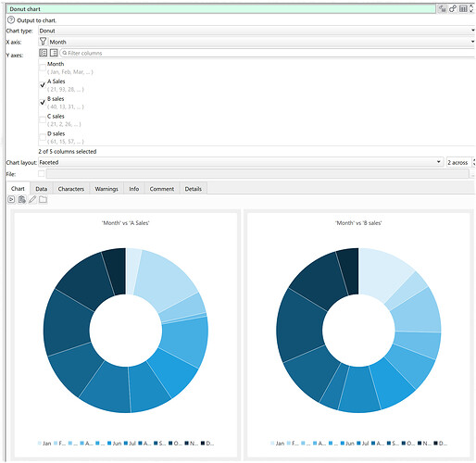This screenshot has height=463, width=476.
Task: Click the select-all columns icon in Y axes
Action: click(43, 53)
